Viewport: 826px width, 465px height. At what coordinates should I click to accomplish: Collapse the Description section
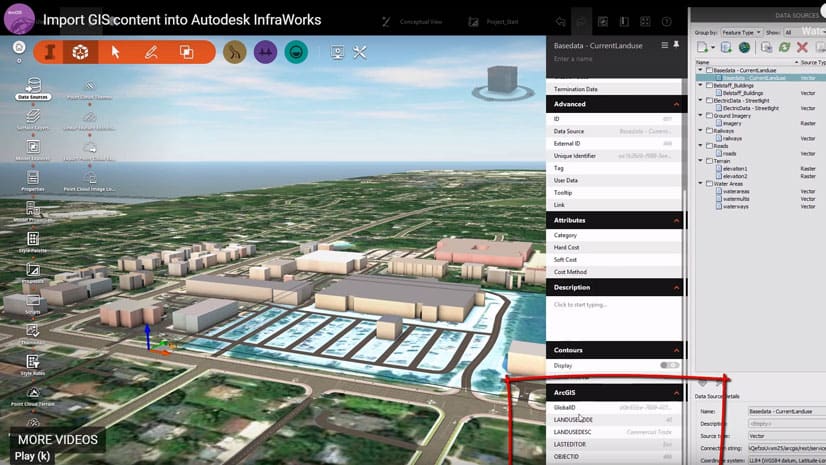point(676,288)
